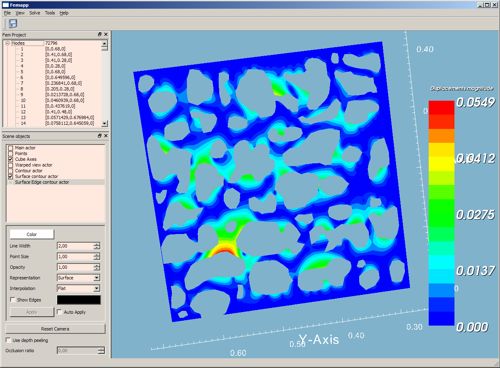Click the black edge color swatch
Image resolution: width=500 pixels, height=368 pixels.
pyautogui.click(x=79, y=300)
